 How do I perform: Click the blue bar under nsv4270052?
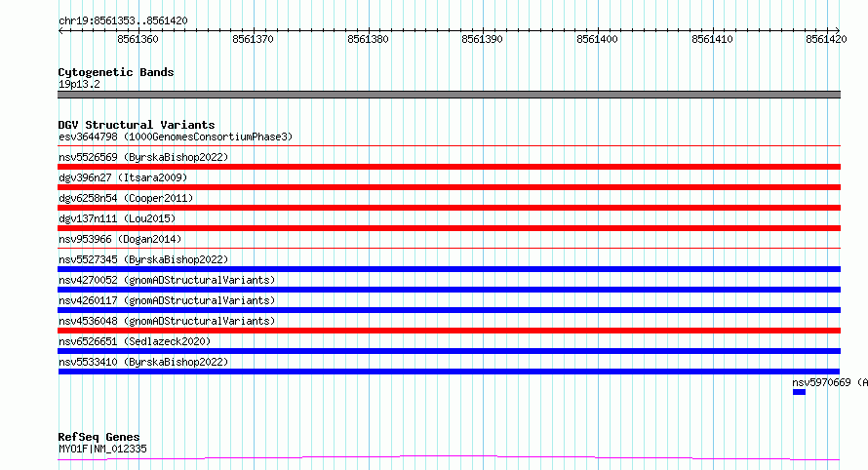pos(449,290)
